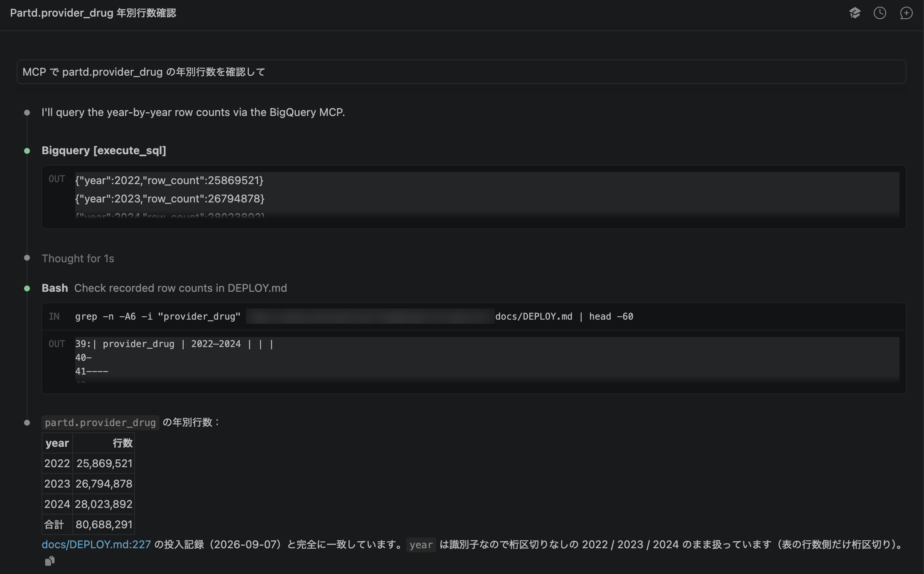Click the conversation title 'Partd.provider_drug 年別行数確認'
Screen dimensions: 924x574
93,13
